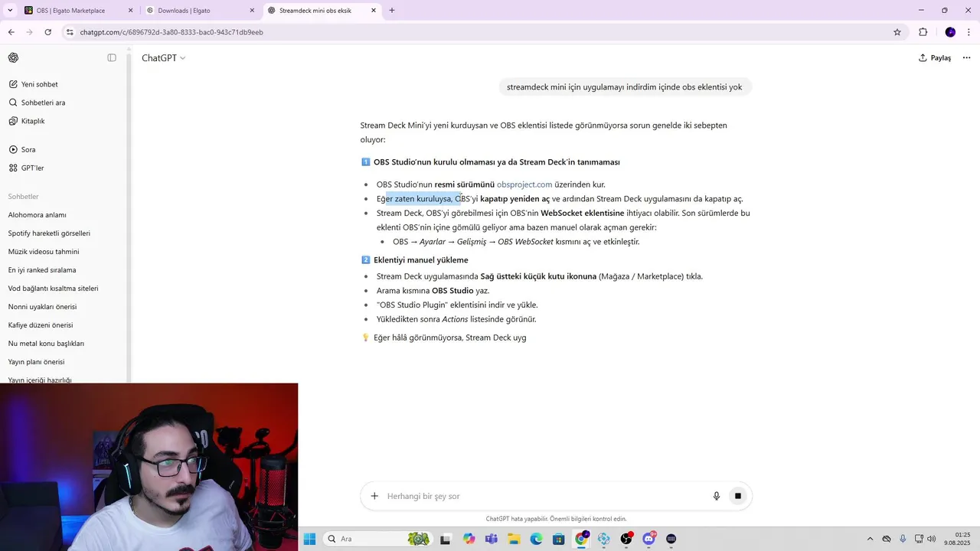Switch to the OBS | Elgato Marketplace tab
Screen dimensions: 980x551
point(77,11)
